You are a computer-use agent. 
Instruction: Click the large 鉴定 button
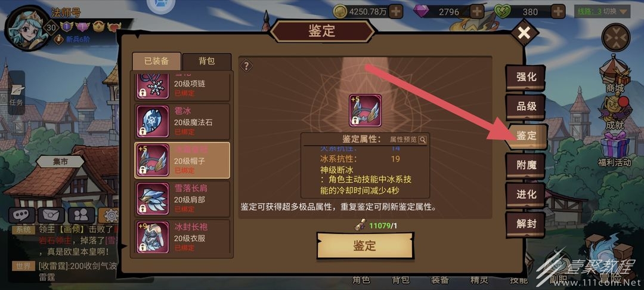click(x=365, y=246)
